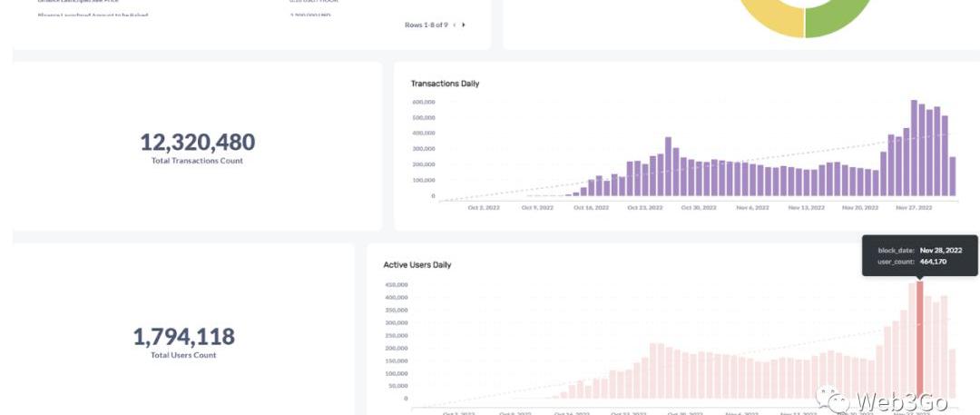
Task: Select the 1,794,118 total users number
Action: pyautogui.click(x=183, y=337)
